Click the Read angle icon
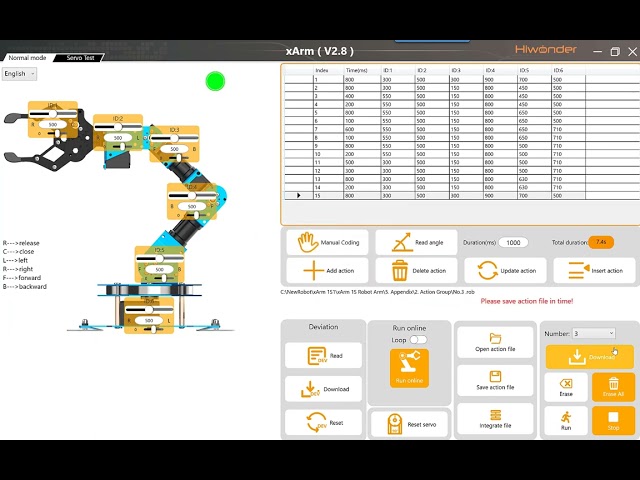 (x=402, y=242)
